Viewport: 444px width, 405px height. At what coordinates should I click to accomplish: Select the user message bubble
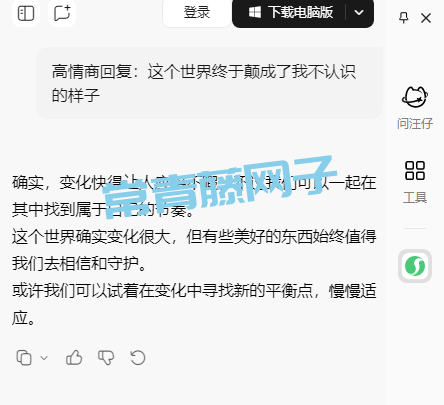(x=210, y=83)
